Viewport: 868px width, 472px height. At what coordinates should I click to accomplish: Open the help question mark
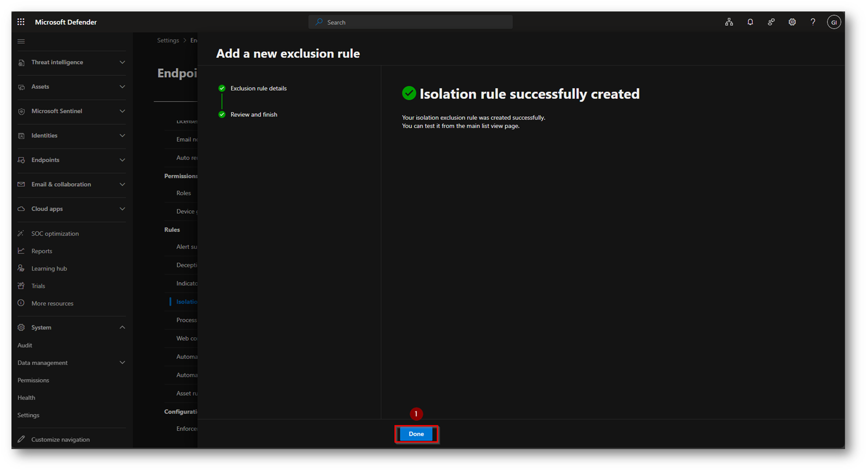(x=813, y=22)
